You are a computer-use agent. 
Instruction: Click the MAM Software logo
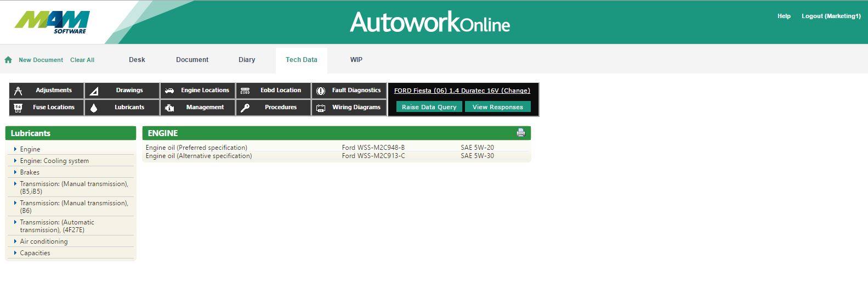click(52, 22)
